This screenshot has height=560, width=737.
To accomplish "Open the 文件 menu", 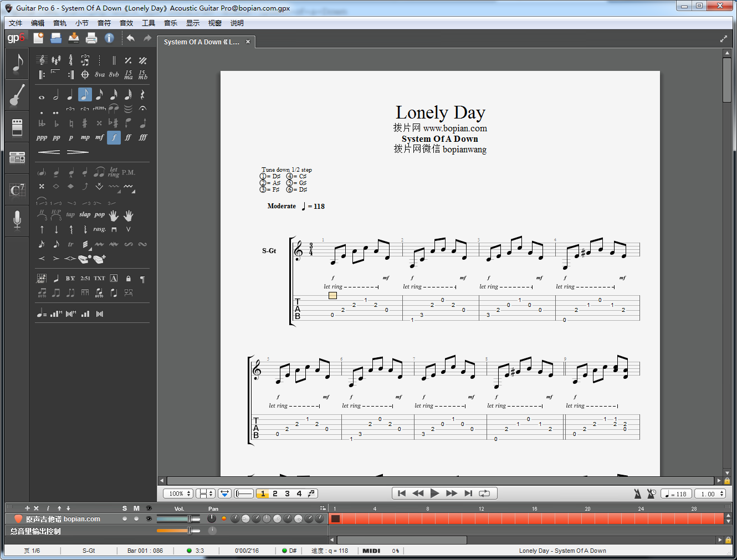I will coord(16,23).
